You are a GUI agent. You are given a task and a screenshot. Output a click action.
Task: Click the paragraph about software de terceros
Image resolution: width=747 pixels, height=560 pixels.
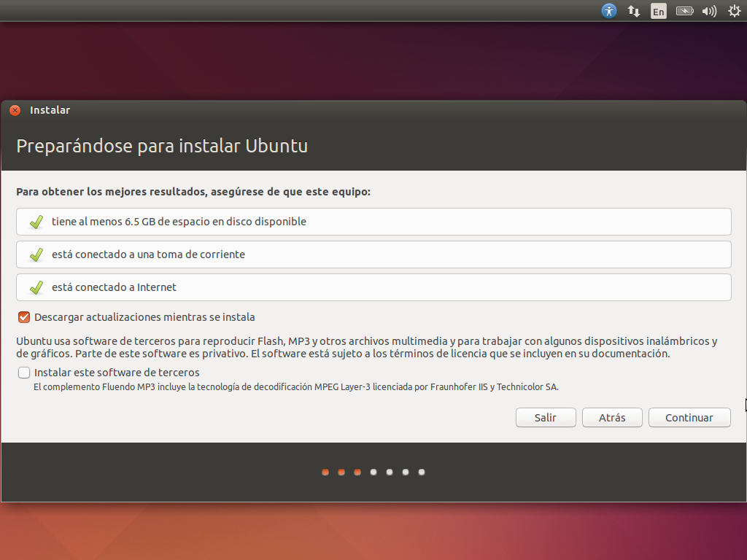(367, 347)
